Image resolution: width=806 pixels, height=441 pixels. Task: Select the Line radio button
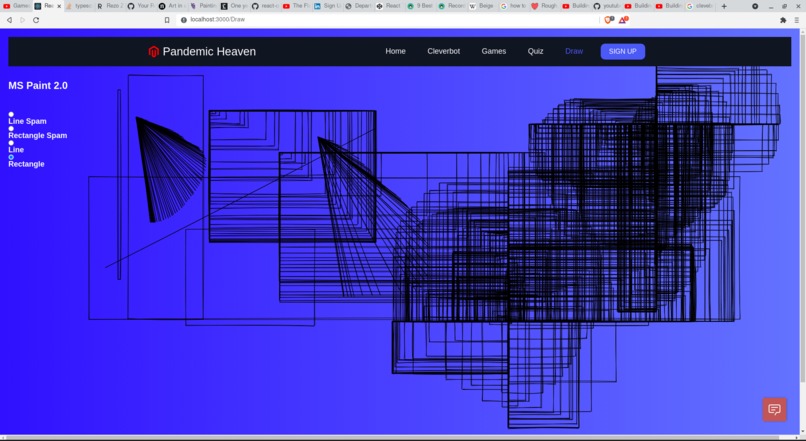click(11, 143)
